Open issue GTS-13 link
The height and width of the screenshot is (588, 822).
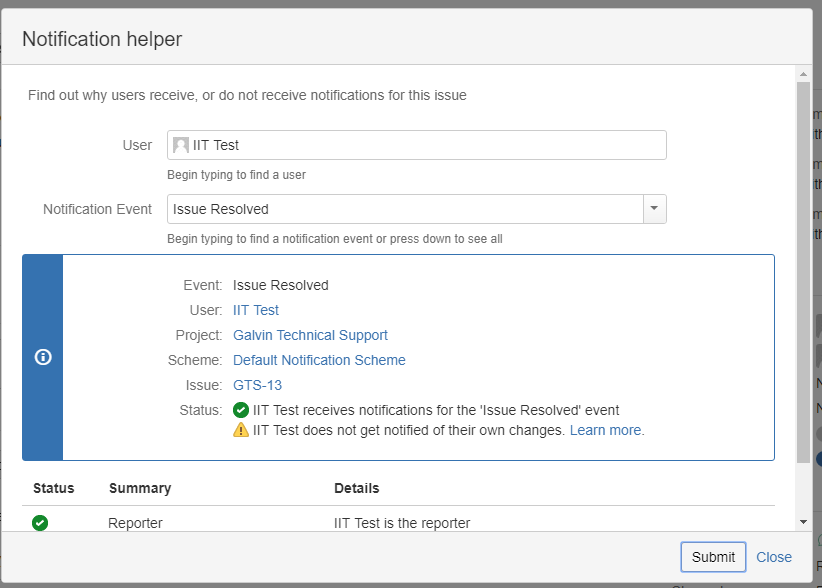click(257, 385)
